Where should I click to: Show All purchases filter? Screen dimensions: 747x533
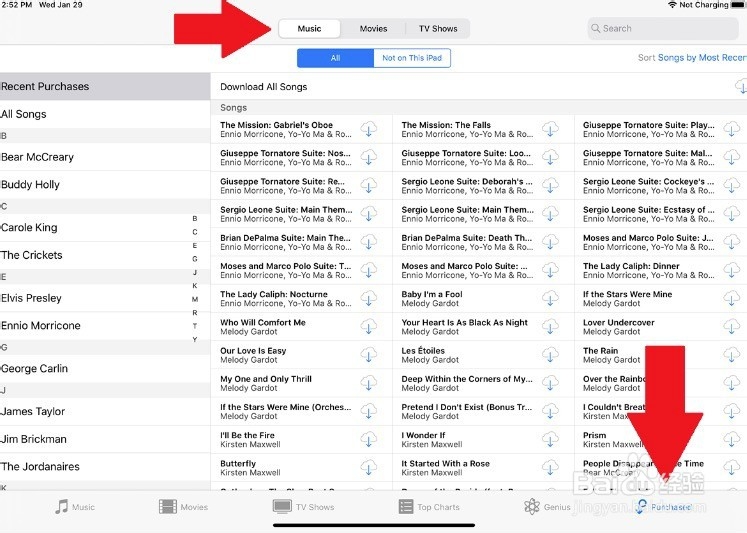click(335, 58)
